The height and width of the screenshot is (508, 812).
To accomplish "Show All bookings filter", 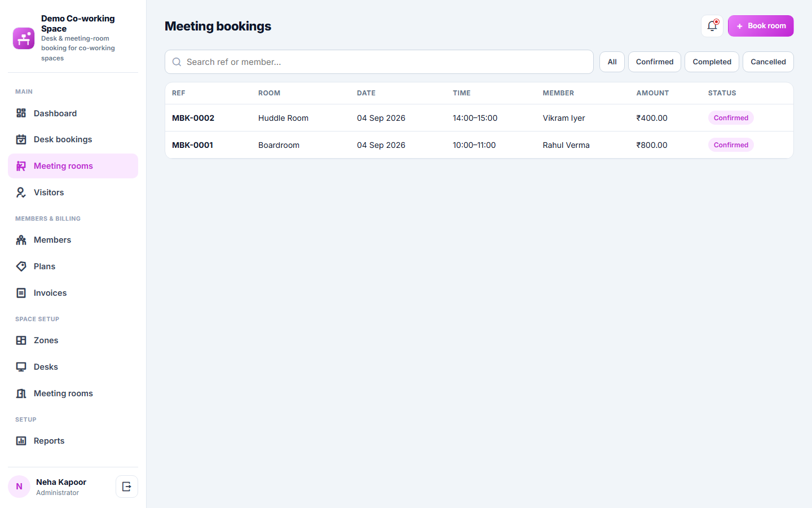I will coord(612,62).
